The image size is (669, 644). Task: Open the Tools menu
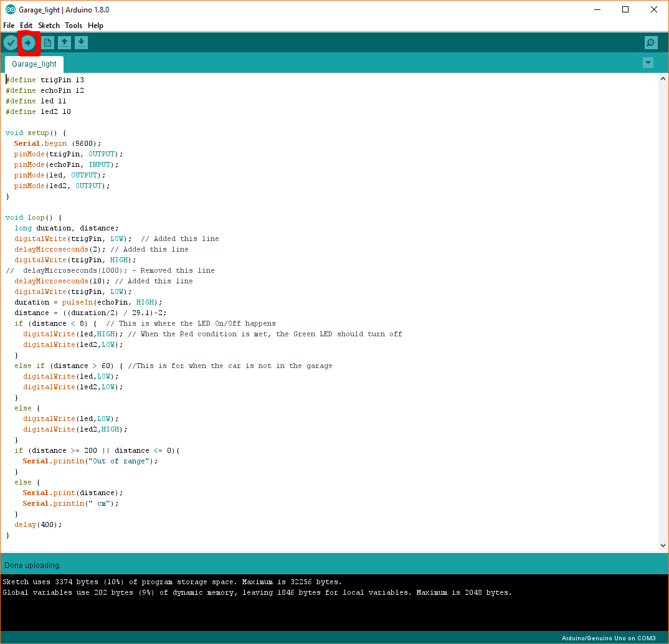pyautogui.click(x=74, y=26)
